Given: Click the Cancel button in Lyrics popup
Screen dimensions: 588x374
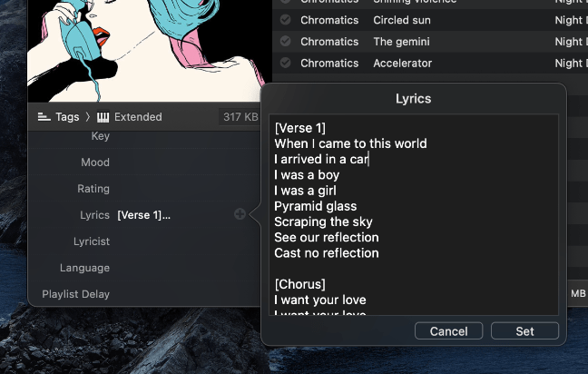Looking at the screenshot, I should (x=448, y=331).
